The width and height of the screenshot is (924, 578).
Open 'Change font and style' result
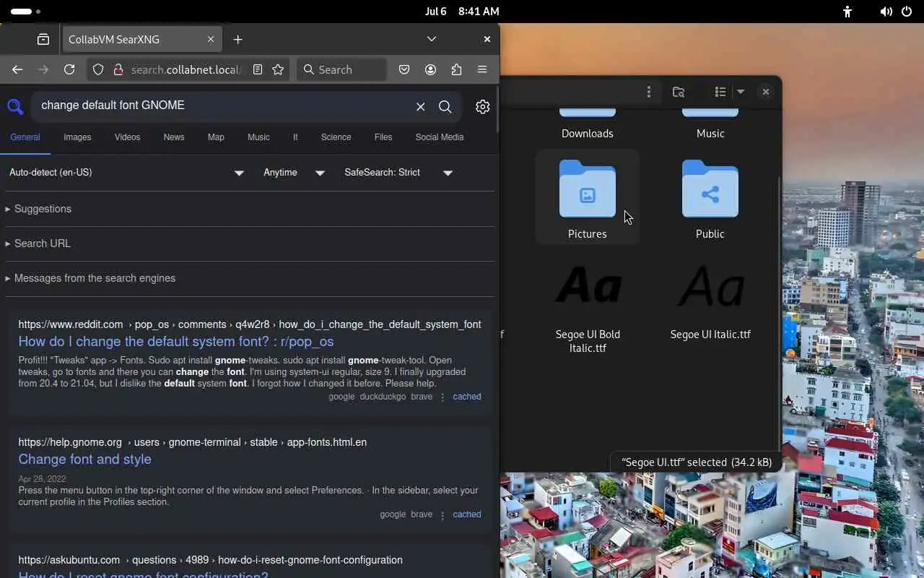coord(85,460)
